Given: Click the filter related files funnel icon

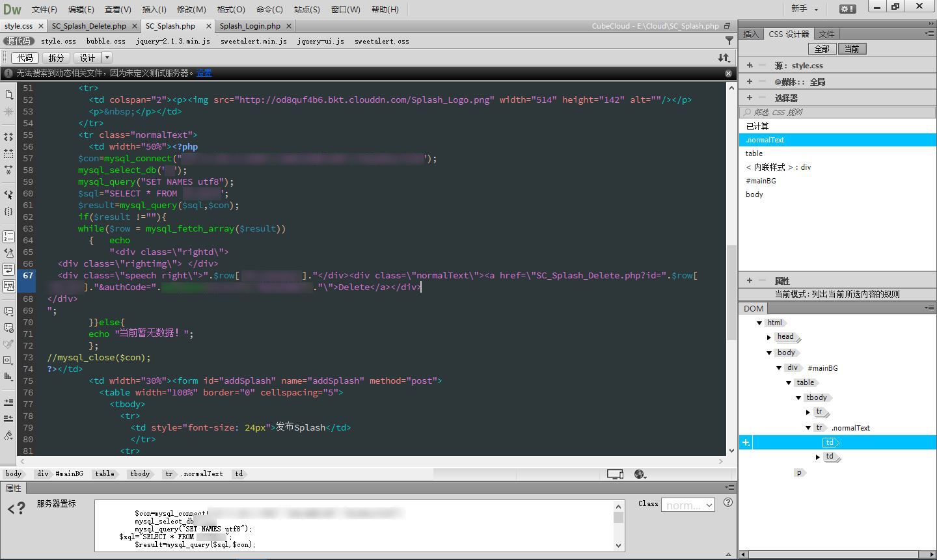Looking at the screenshot, I should (729, 41).
